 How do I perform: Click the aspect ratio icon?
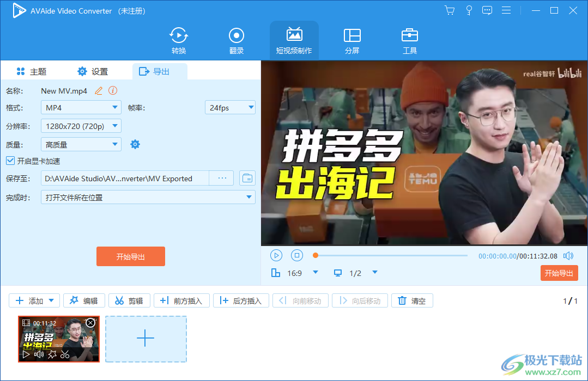coord(276,273)
